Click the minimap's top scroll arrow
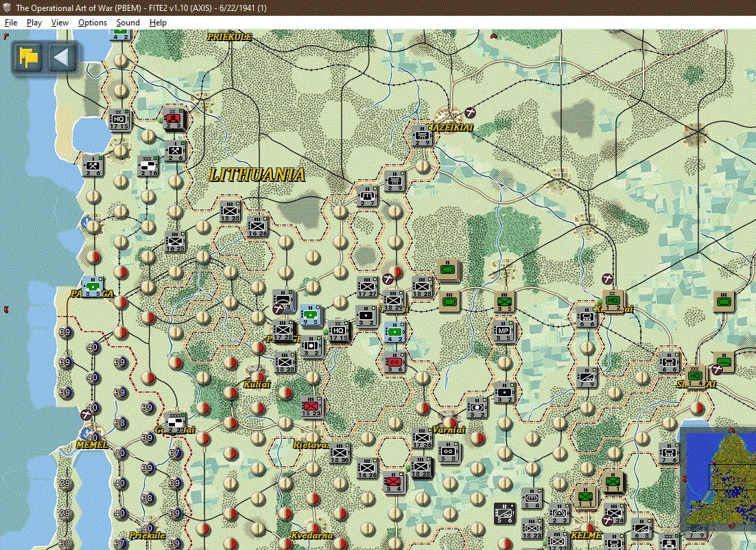The width and height of the screenshot is (756, 550). coord(731,431)
